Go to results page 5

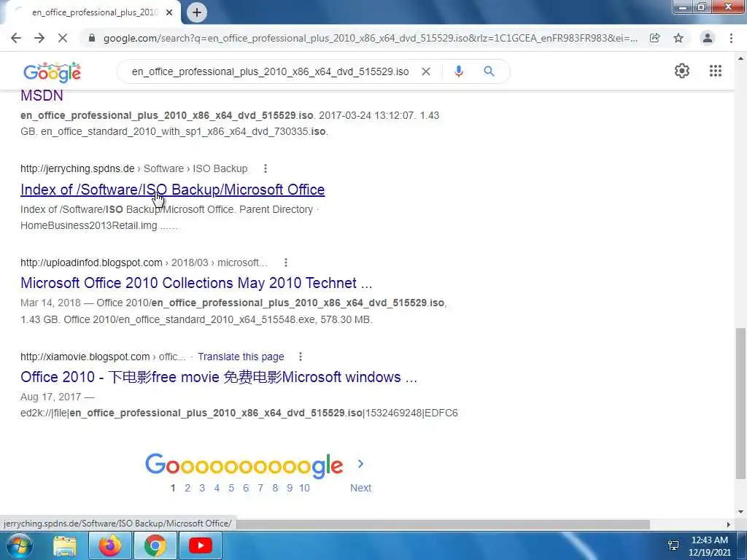click(231, 488)
